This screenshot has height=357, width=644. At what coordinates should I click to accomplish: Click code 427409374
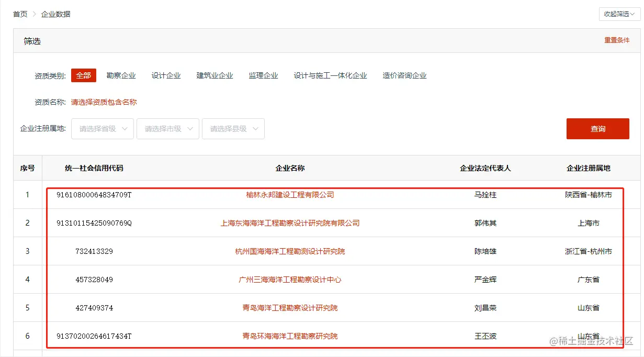coord(94,308)
